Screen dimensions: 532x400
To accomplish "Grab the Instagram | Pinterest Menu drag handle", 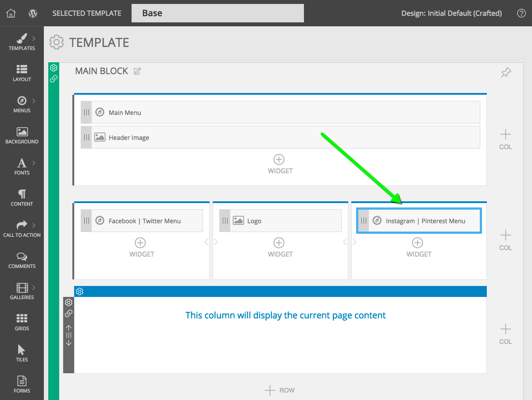I will (364, 221).
